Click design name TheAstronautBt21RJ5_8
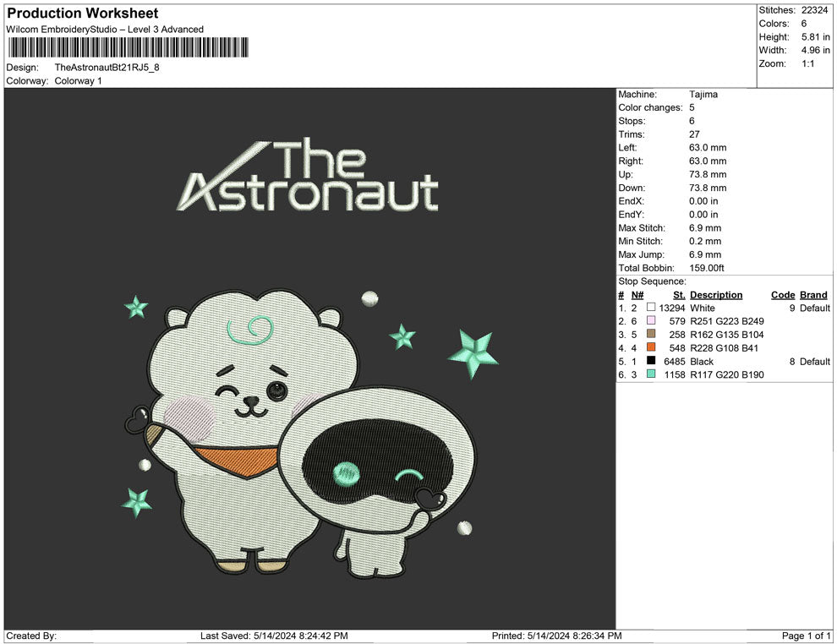Screen dimensions: 837x644 107,68
